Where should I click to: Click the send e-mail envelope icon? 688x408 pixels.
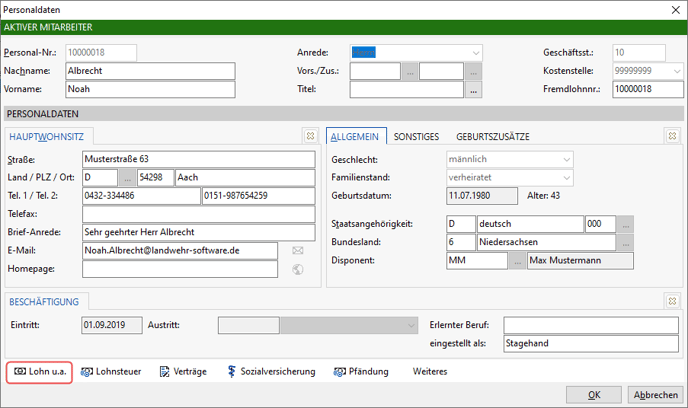coord(298,251)
